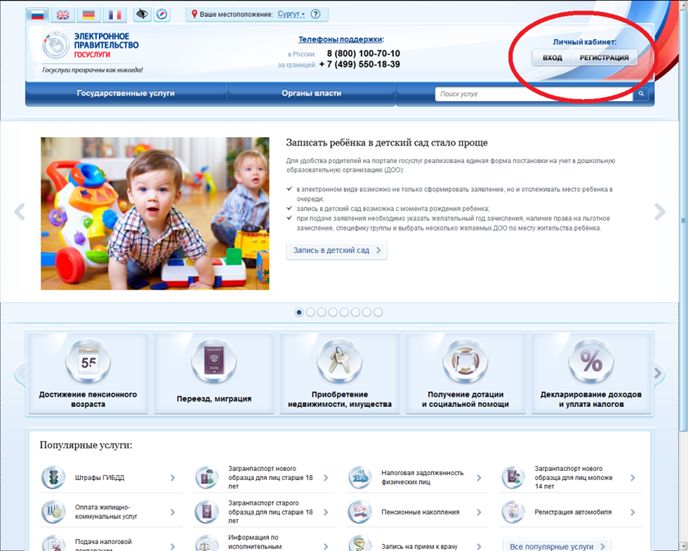This screenshot has width=688, height=551.
Task: Click the location pin icon
Action: click(x=194, y=14)
